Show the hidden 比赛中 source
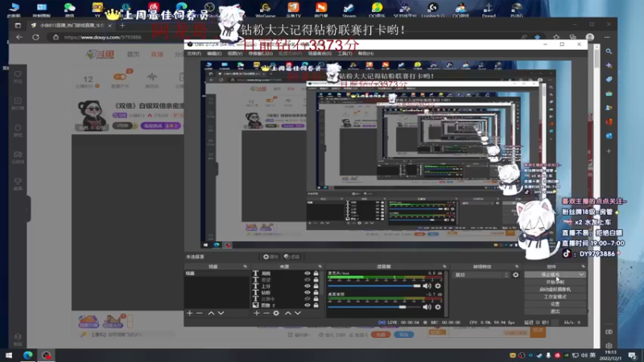The image size is (644, 362). pos(308,298)
